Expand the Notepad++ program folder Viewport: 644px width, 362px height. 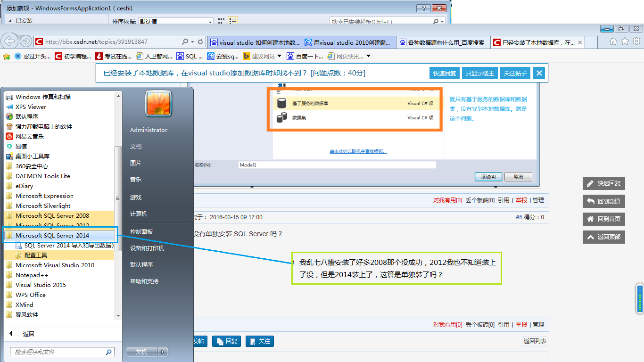27,275
